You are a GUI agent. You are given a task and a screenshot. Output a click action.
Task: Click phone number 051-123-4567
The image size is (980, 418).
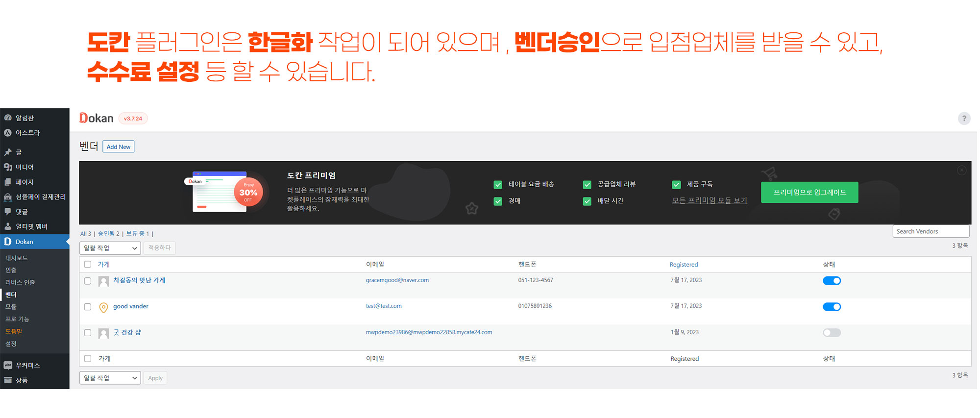[536, 280]
